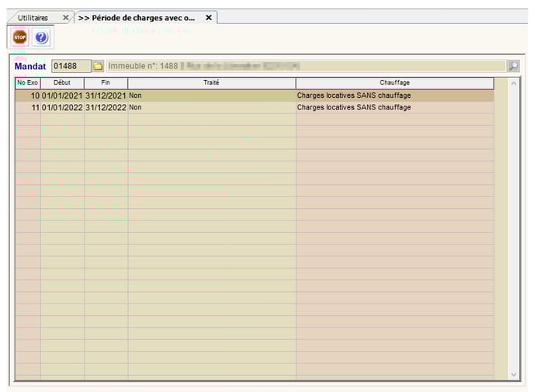Screen dimensions: 534x392
Task: Click the 01/01/2021 start date cell
Action: (62, 95)
